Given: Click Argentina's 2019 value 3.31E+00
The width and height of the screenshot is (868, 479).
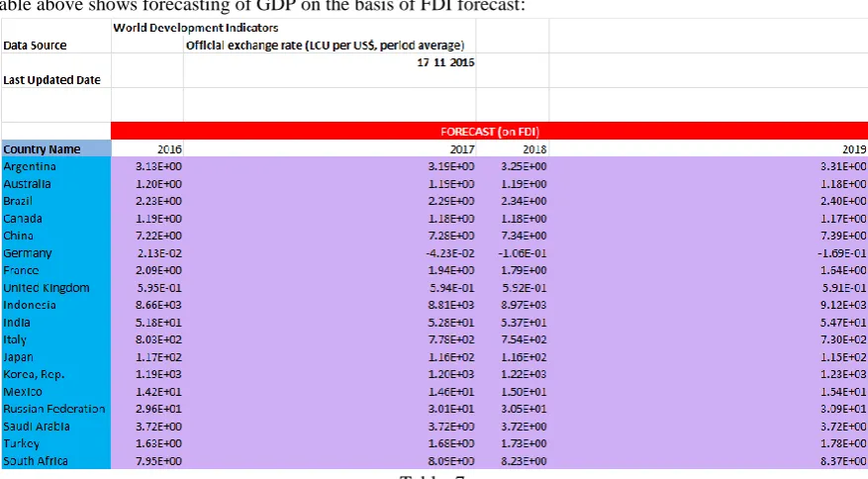Looking at the screenshot, I should [843, 166].
